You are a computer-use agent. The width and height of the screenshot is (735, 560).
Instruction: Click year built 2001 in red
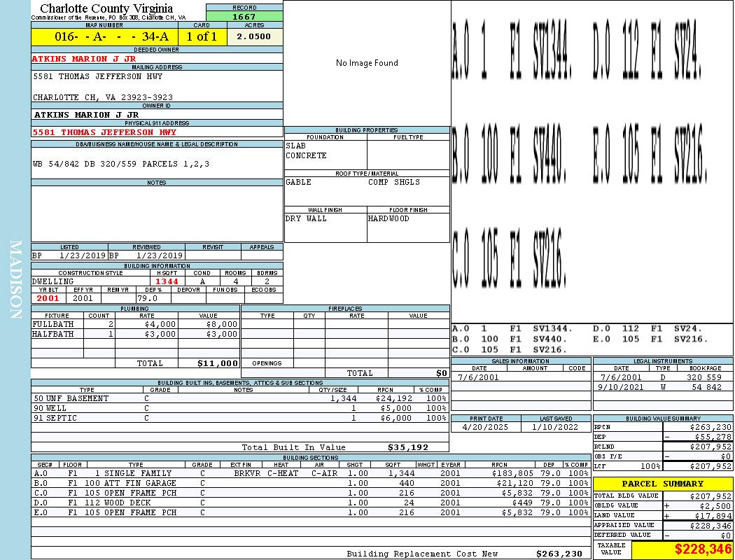click(x=48, y=298)
